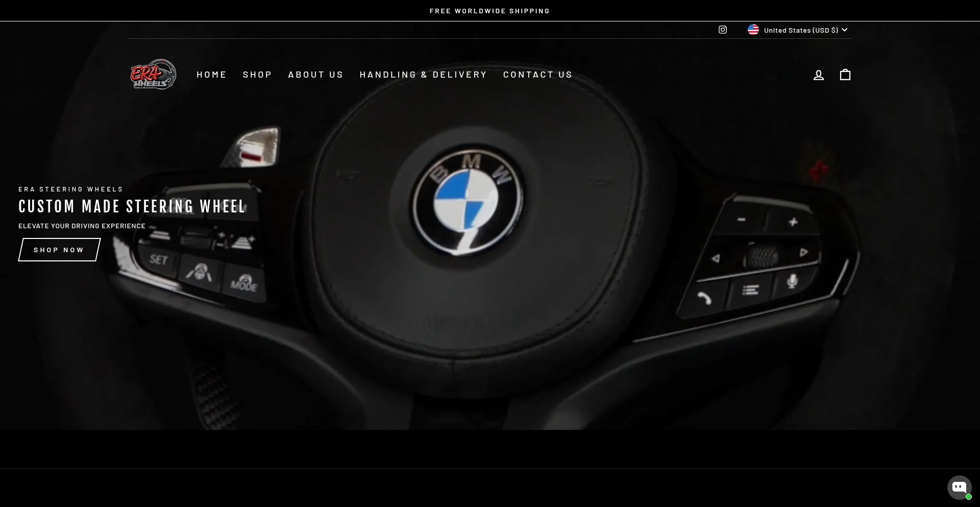Viewport: 980px width, 507px height.
Task: Click the Custom Made Steering Wheel heading
Action: pyautogui.click(x=132, y=207)
